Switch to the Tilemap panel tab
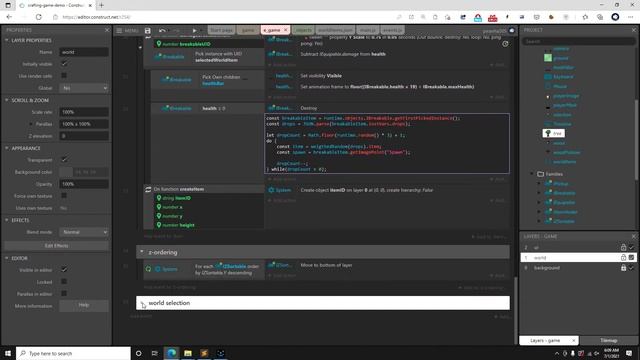Viewport: 640px width, 360px height. point(608,340)
